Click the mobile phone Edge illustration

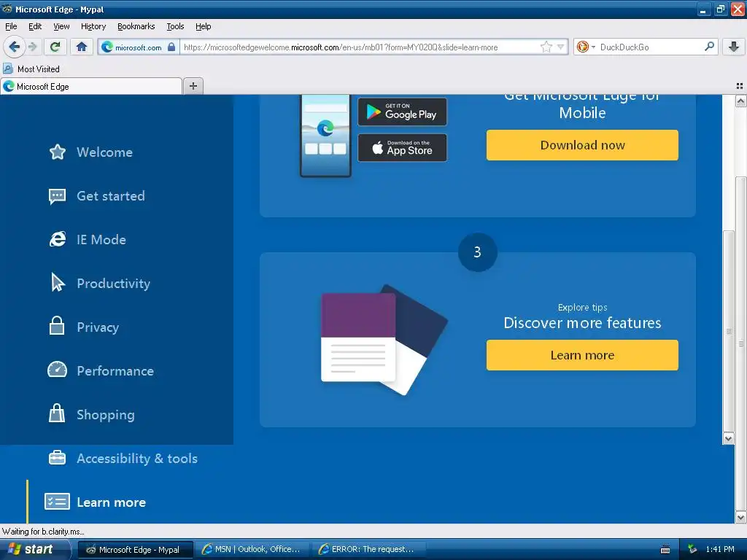click(325, 135)
